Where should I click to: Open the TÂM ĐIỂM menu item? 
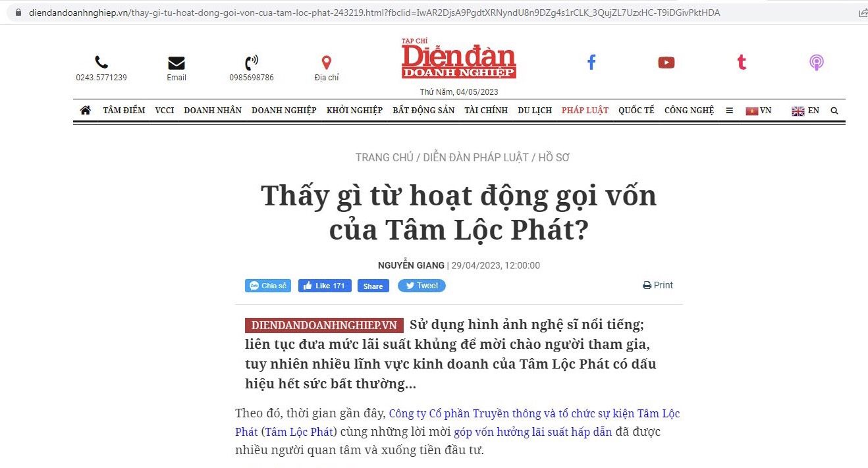[124, 111]
